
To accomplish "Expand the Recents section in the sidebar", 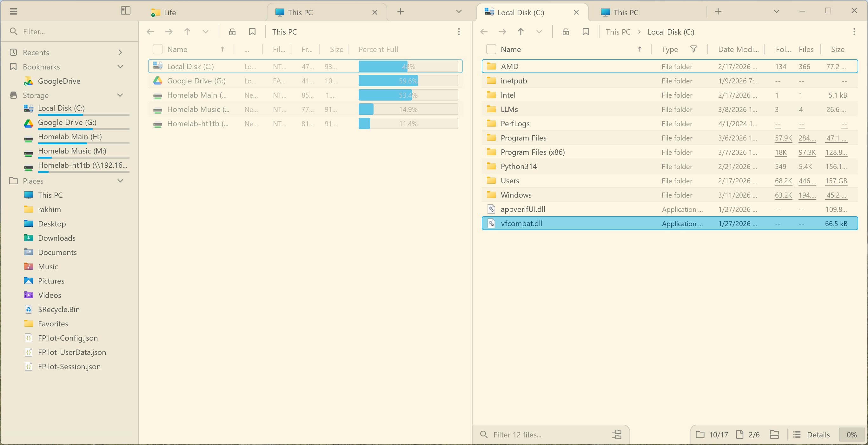I will click(120, 52).
